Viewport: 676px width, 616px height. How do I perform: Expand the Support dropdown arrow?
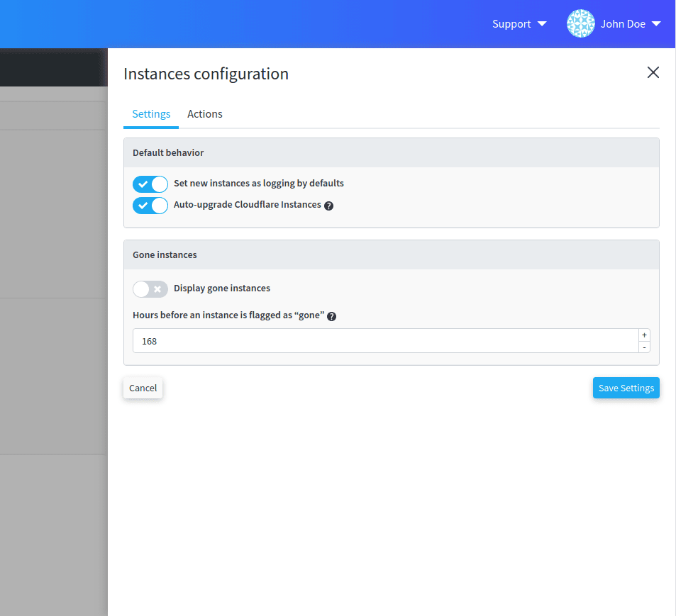tap(542, 24)
